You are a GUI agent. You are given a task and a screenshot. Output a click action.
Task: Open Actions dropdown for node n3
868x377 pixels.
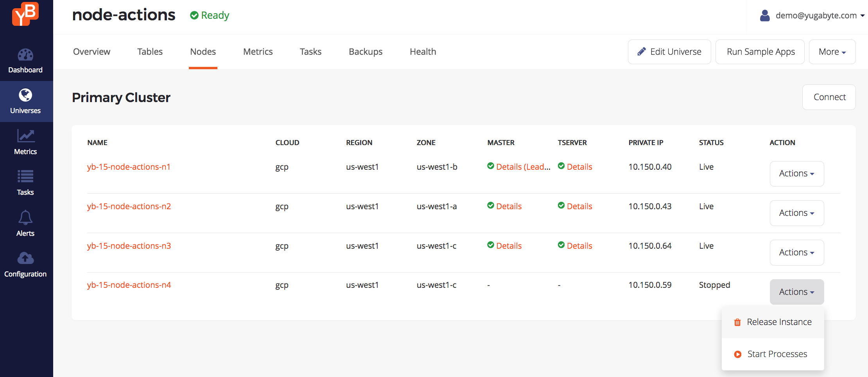[797, 253]
